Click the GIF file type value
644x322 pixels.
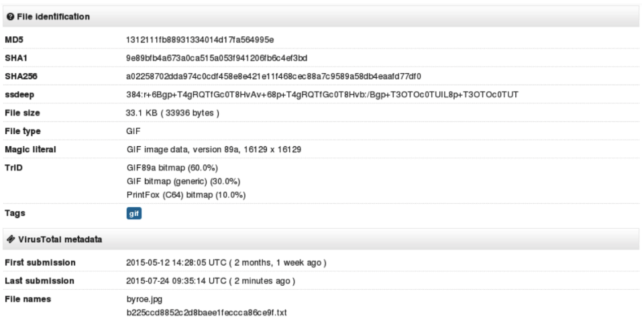tap(133, 131)
